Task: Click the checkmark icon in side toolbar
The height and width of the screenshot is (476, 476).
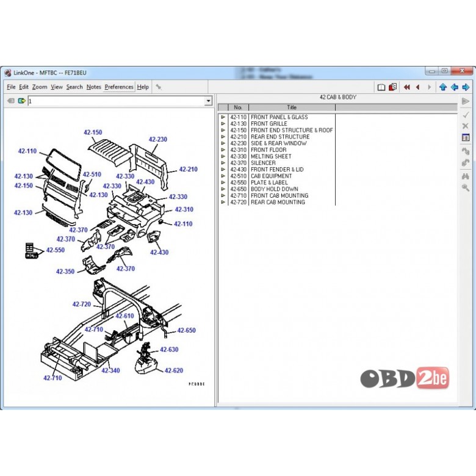Action: [x=466, y=115]
